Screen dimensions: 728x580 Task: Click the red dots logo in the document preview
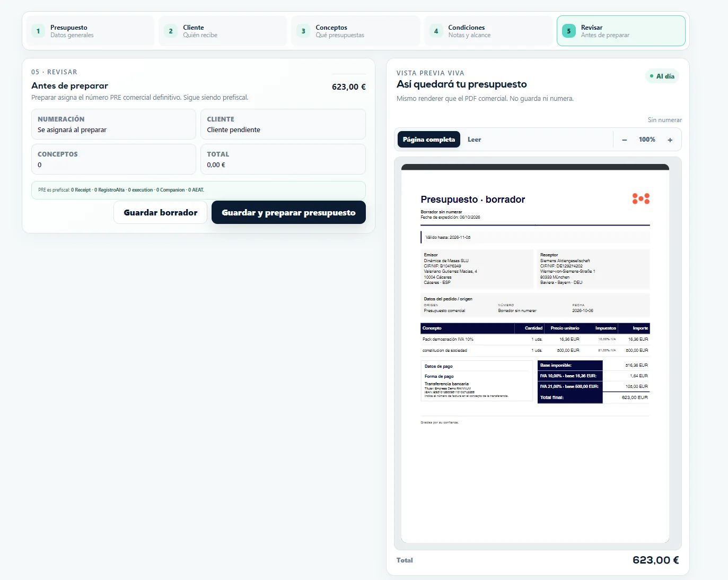point(641,198)
